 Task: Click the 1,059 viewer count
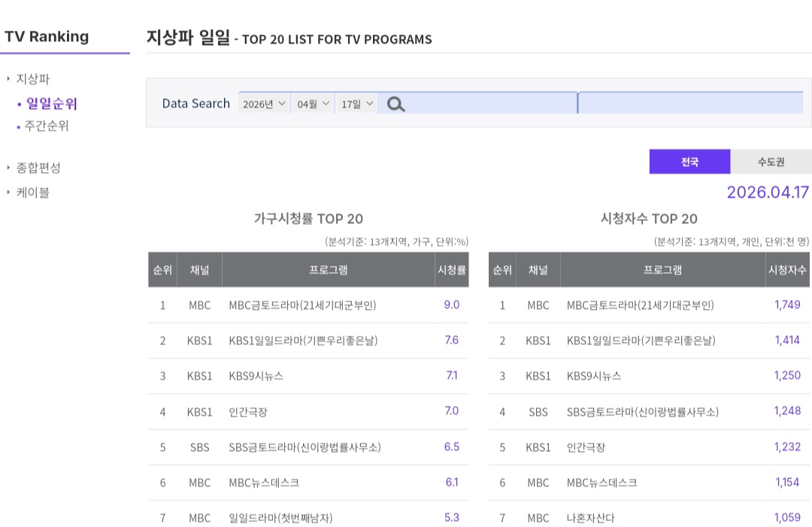[x=787, y=517]
